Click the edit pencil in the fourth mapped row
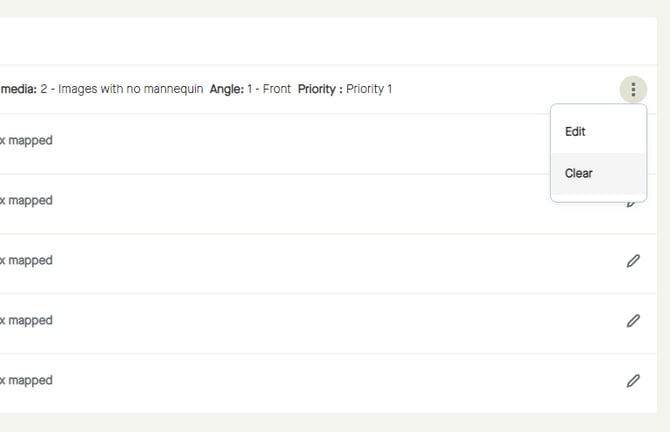Image resolution: width=670 pixels, height=432 pixels. pos(633,321)
